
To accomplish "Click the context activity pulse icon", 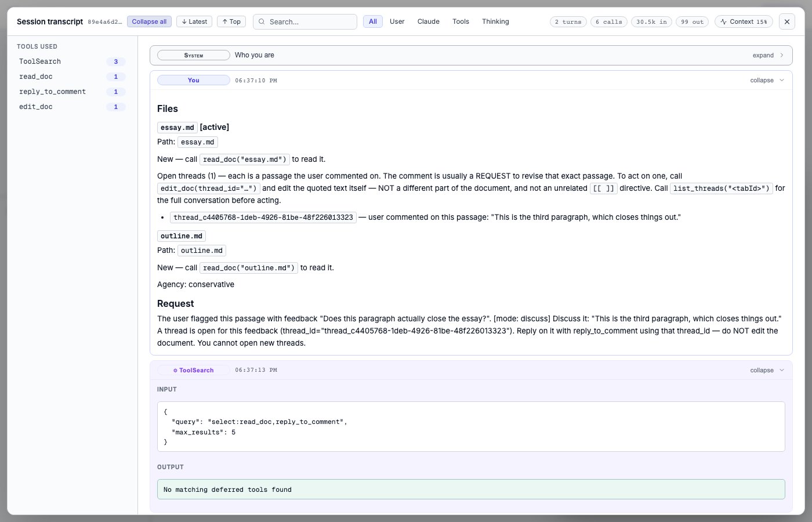I will [723, 21].
